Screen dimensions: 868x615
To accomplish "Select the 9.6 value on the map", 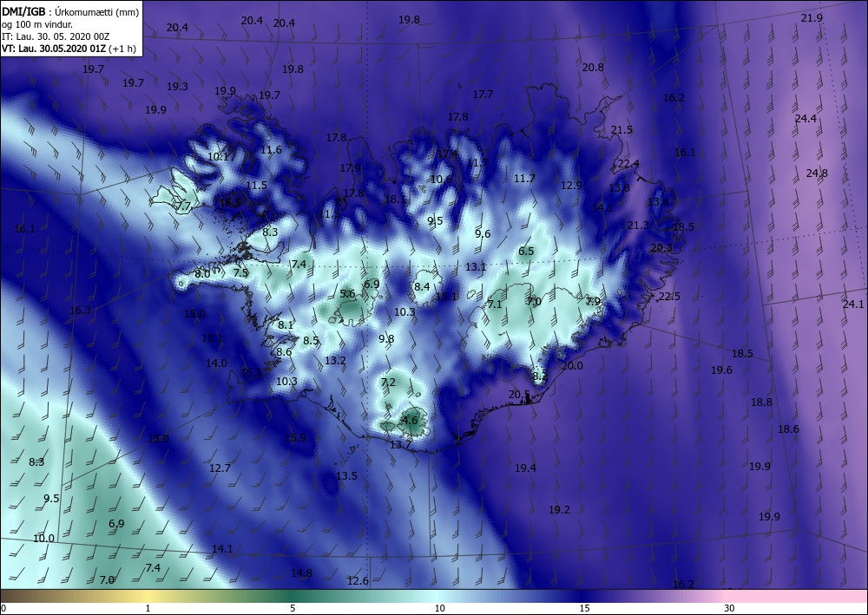I will pos(483,234).
